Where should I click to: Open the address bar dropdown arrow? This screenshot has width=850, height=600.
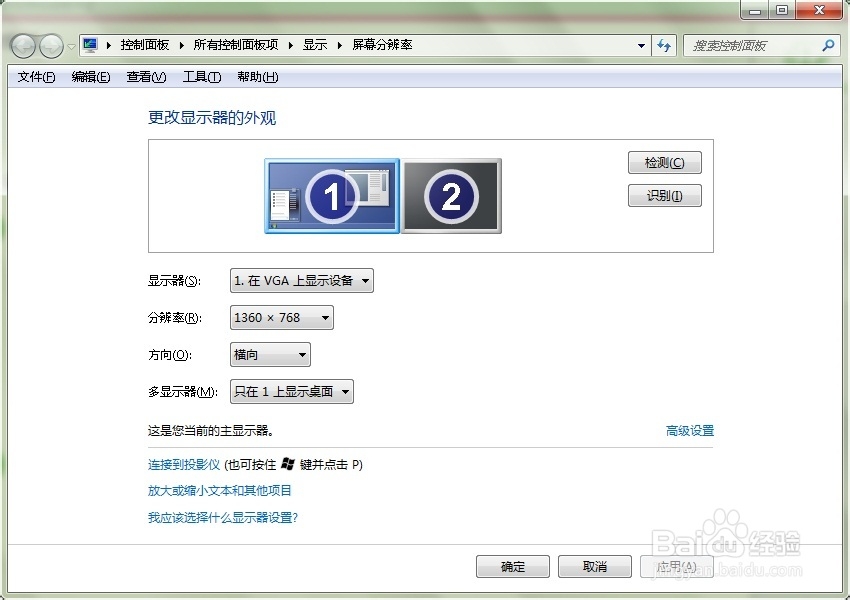pos(641,45)
